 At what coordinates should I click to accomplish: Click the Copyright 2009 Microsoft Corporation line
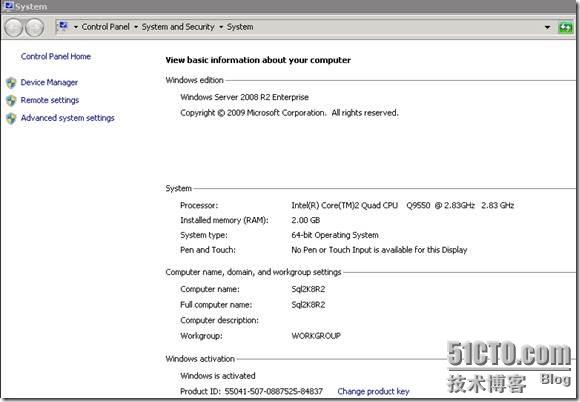pyautogui.click(x=289, y=113)
